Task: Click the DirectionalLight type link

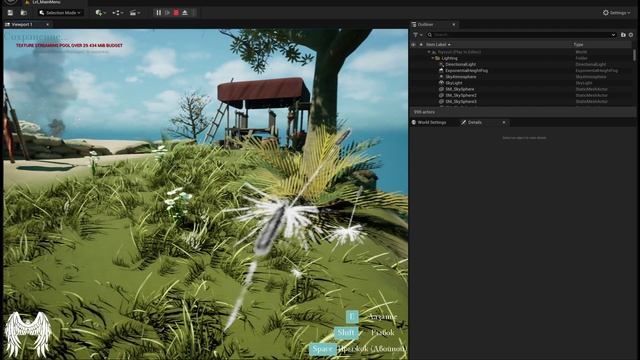Action: coord(591,64)
